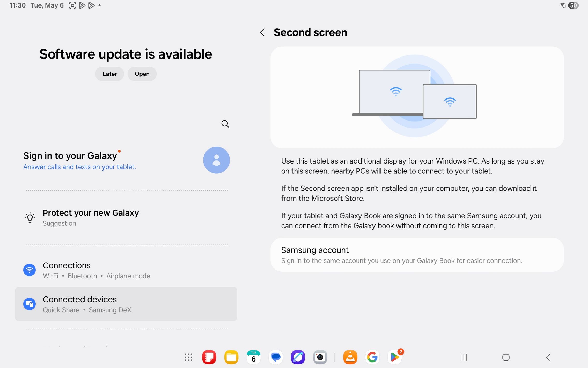Screen dimensions: 588x368
Task: Open the Google app icon
Action: (372, 357)
